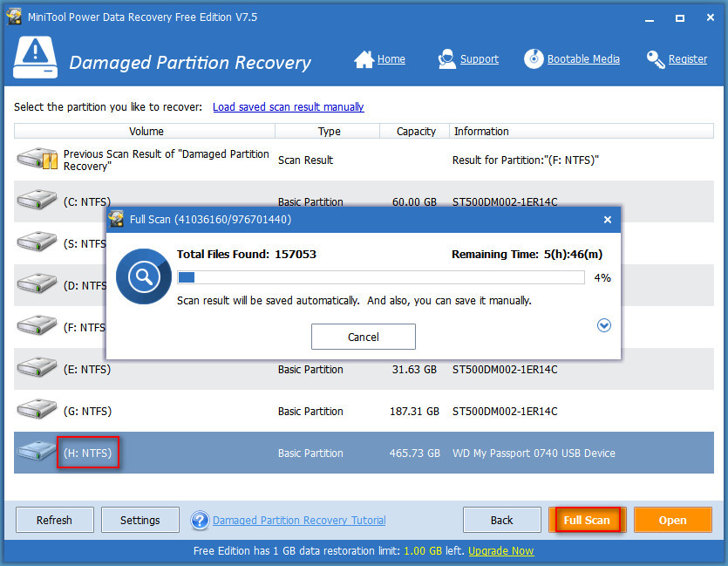The image size is (728, 566).
Task: Click the 465.73 GB capacity cell
Action: click(415, 453)
